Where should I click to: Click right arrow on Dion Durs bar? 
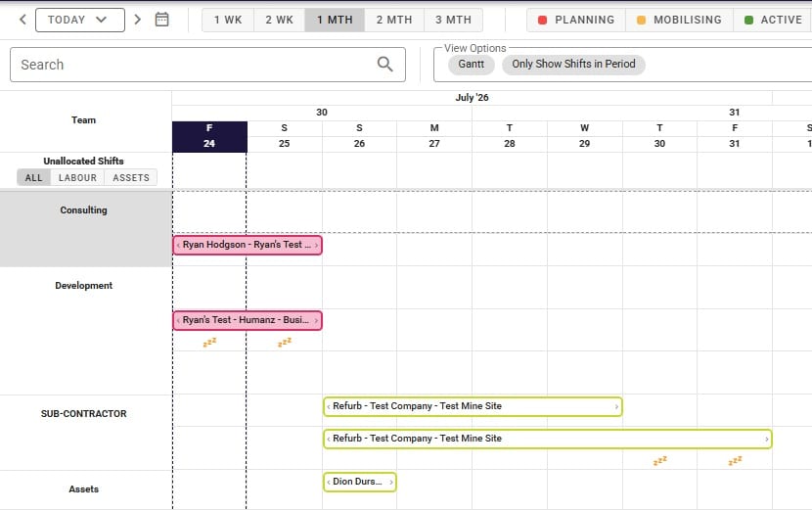click(391, 482)
